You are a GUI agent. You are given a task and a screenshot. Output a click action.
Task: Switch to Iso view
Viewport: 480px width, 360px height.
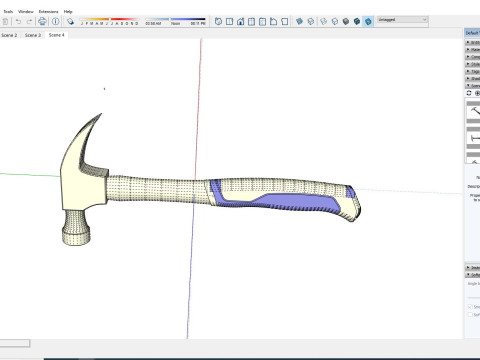(218, 22)
